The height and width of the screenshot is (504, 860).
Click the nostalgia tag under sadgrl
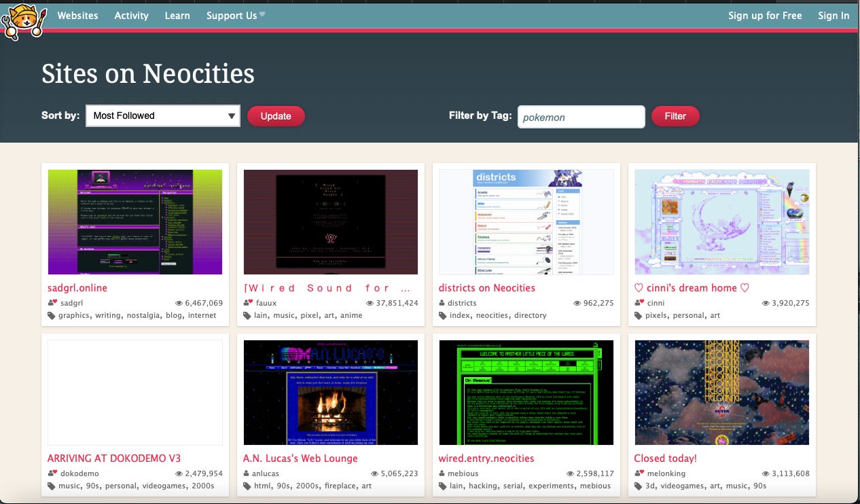pos(143,315)
